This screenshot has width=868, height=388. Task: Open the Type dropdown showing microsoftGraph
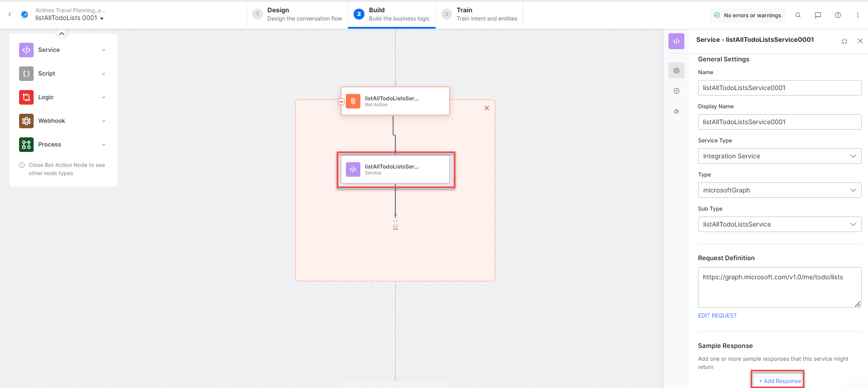click(x=779, y=190)
